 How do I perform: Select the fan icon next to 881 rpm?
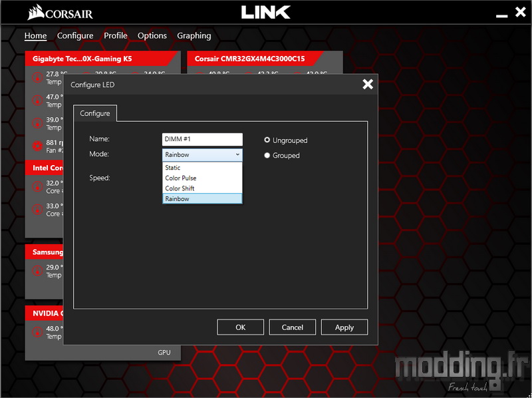point(37,146)
